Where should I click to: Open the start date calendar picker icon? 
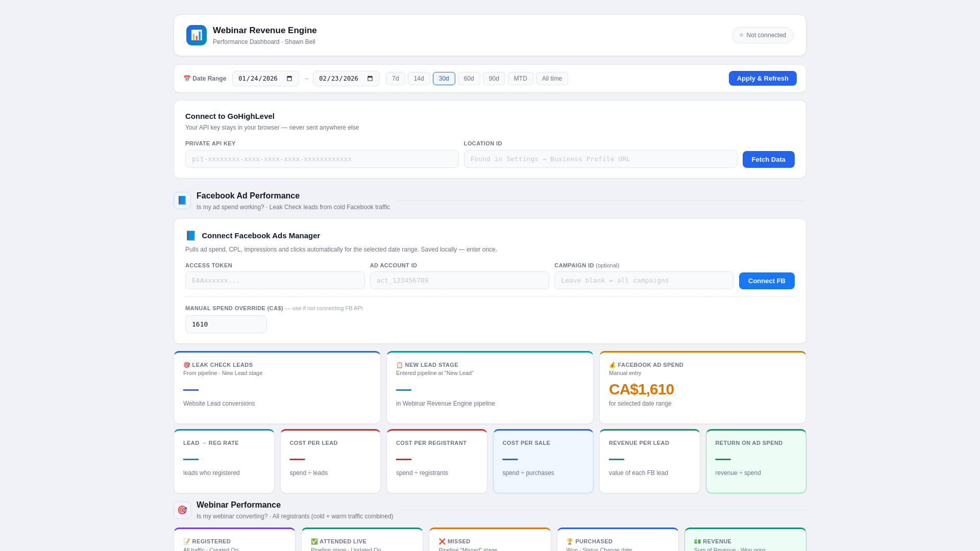pyautogui.click(x=289, y=79)
